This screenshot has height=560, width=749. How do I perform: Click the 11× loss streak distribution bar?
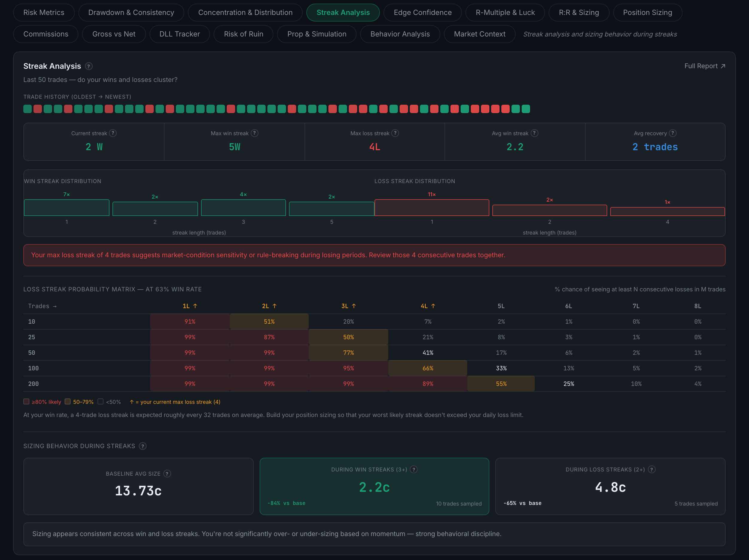[432, 208]
